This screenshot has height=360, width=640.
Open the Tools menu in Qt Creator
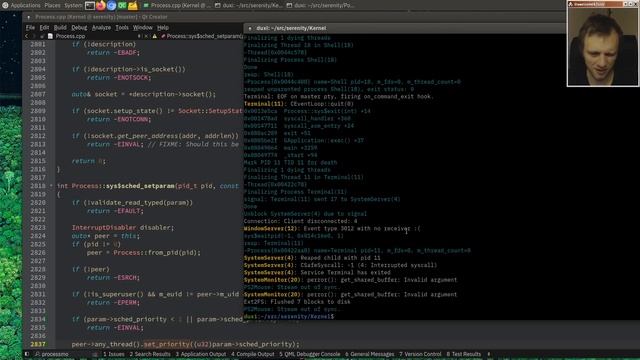122,28
